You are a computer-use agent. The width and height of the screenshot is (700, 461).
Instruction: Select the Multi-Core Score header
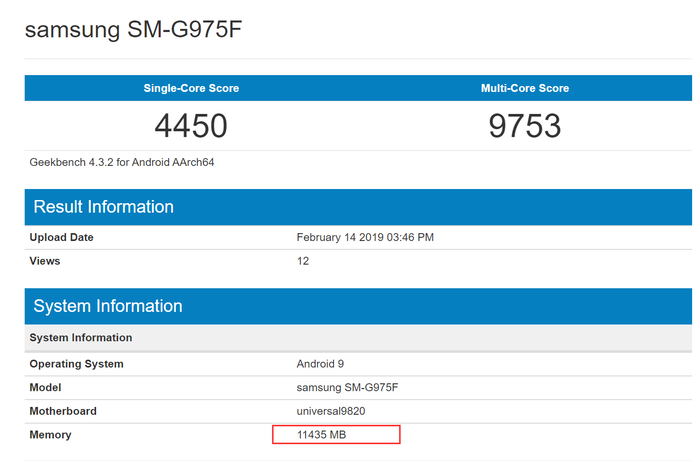tap(525, 88)
